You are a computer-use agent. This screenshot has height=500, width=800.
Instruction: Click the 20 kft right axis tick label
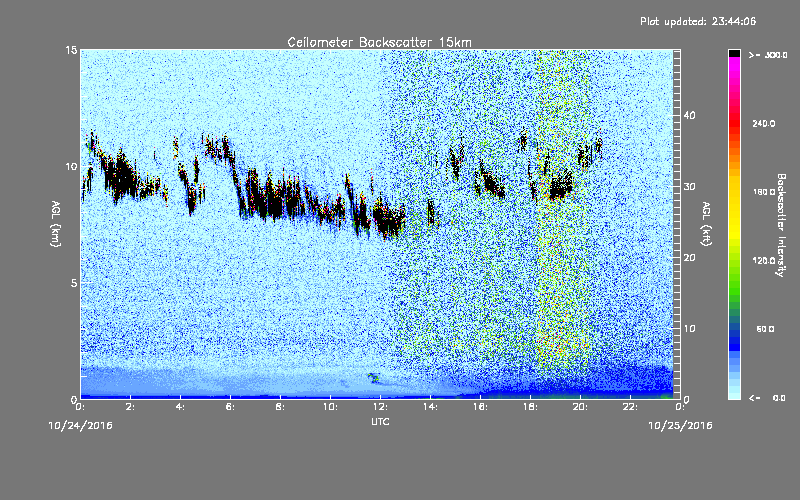click(689, 257)
